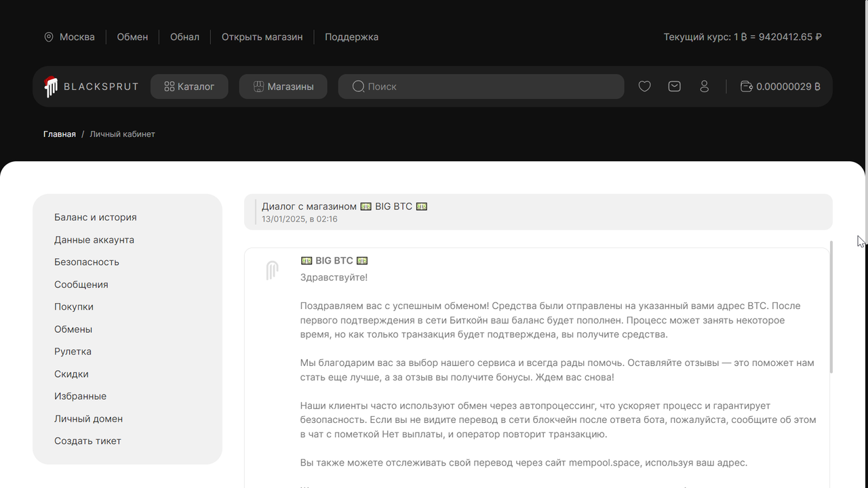The image size is (868, 488).
Task: Click Личный кабинет breadcrumb
Action: point(122,134)
